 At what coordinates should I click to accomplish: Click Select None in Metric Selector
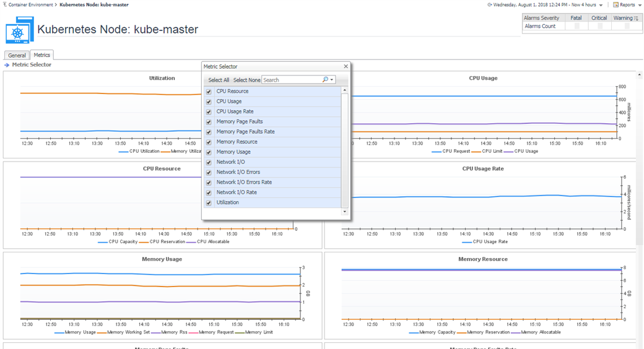(247, 80)
